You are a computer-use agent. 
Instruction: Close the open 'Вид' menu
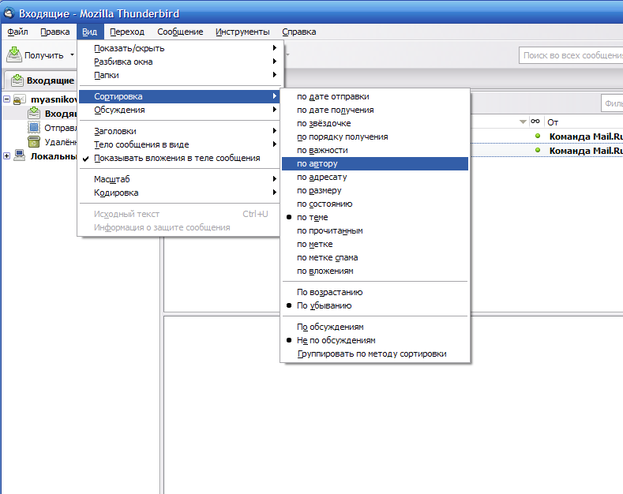(90, 32)
